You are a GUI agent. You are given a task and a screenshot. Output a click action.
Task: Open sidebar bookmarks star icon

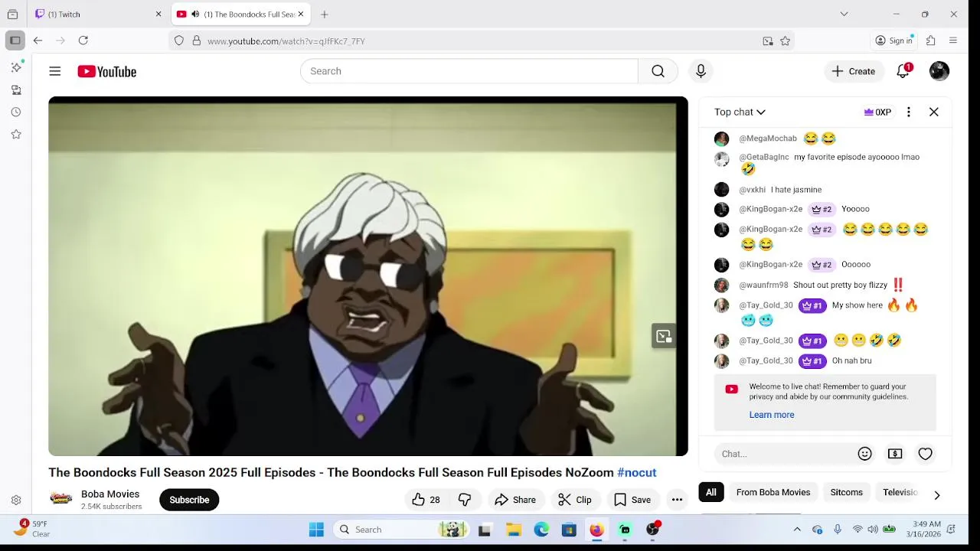16,134
